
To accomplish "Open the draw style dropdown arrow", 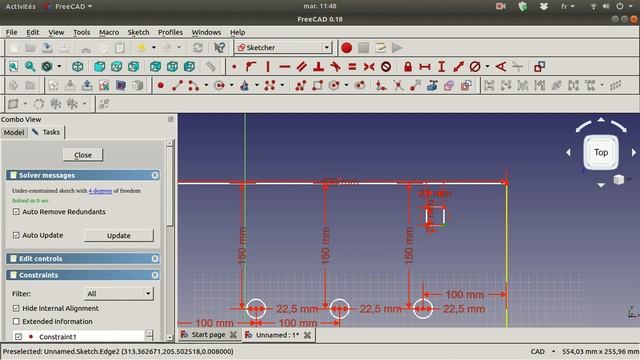I will tap(59, 67).
